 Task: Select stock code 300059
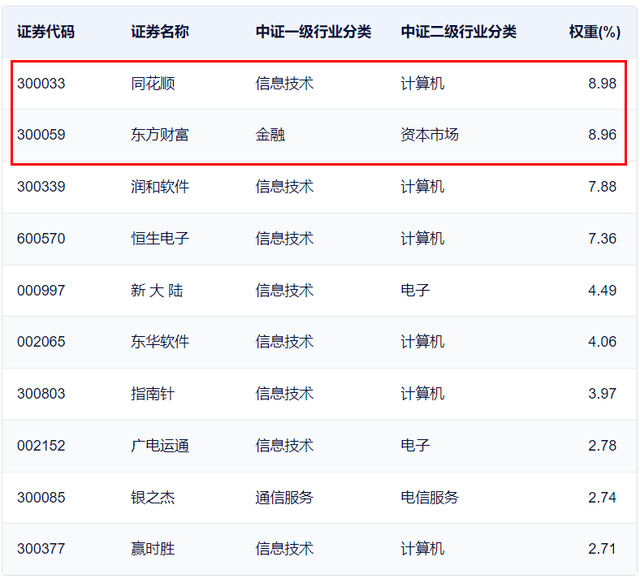click(x=41, y=135)
